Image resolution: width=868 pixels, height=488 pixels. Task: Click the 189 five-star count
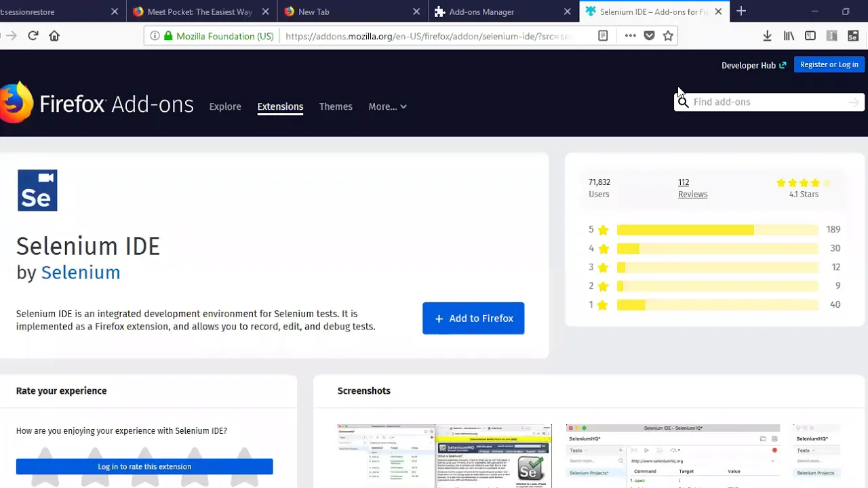point(833,230)
